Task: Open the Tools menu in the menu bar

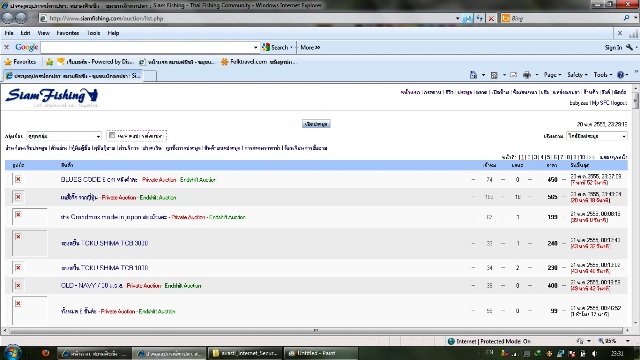Action: [x=93, y=33]
